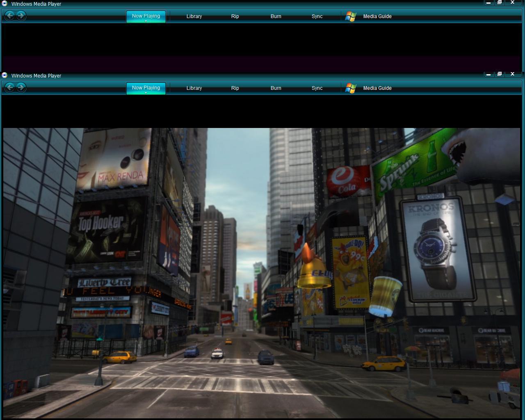Switch to Rip tab in lower window
This screenshot has height=420, width=525.
tap(235, 88)
